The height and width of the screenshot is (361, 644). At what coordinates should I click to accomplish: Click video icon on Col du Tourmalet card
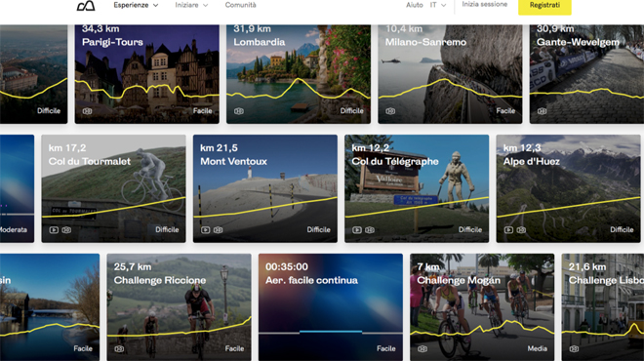point(54,230)
